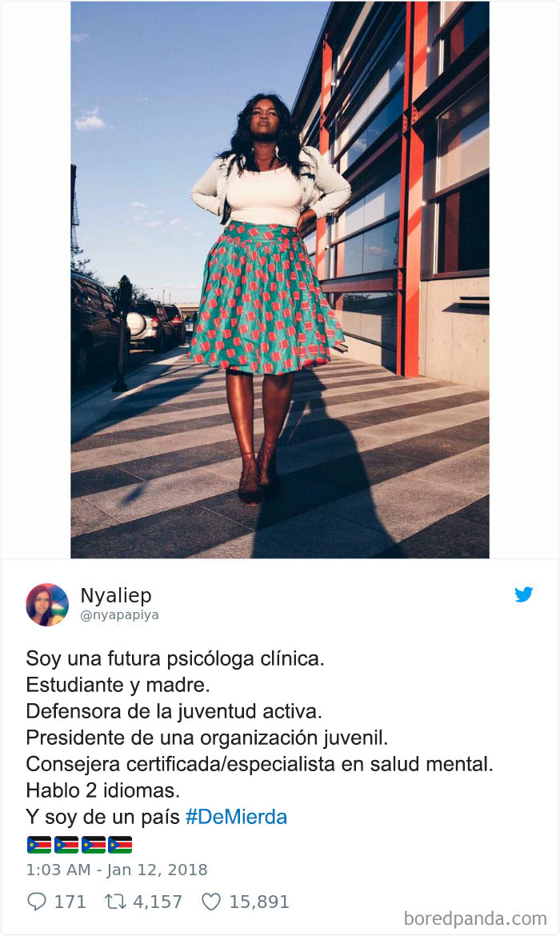The image size is (560, 936).
Task: Open Nyaliep's profile avatar picture
Action: click(47, 605)
